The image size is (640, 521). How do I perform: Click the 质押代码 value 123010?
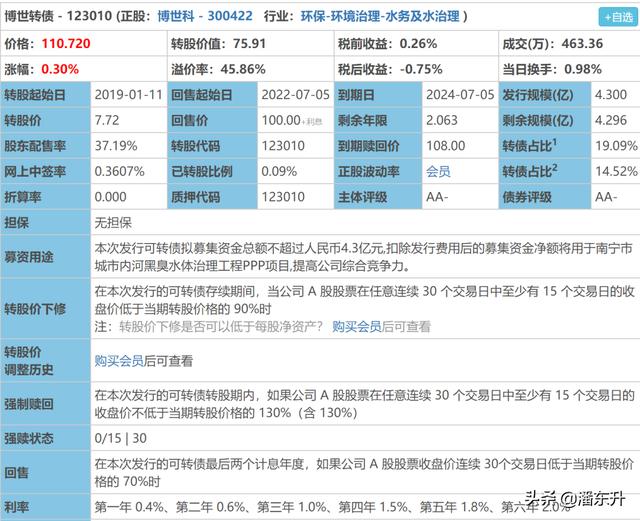click(x=283, y=197)
